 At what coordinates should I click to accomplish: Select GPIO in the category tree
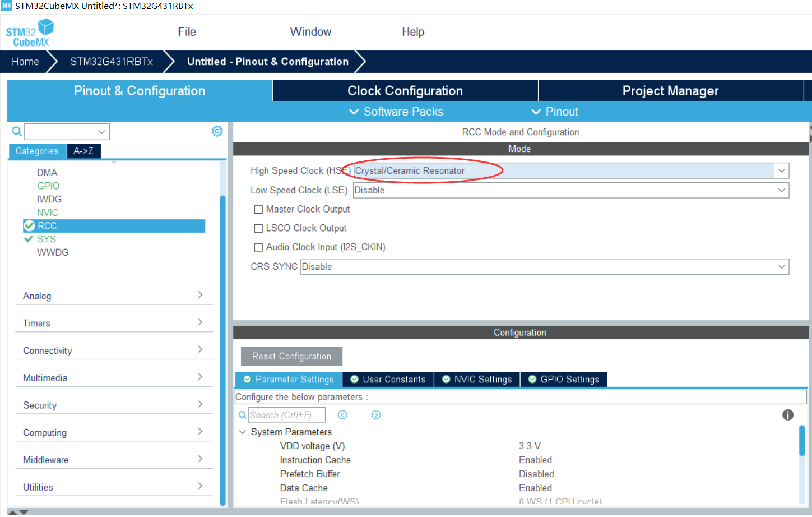click(48, 186)
